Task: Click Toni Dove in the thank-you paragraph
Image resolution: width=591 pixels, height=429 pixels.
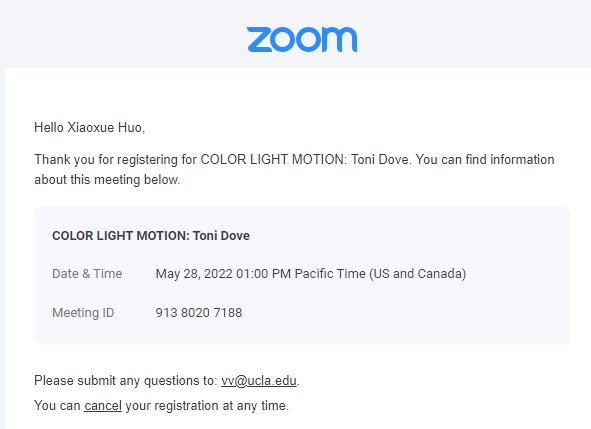Action: click(x=380, y=160)
